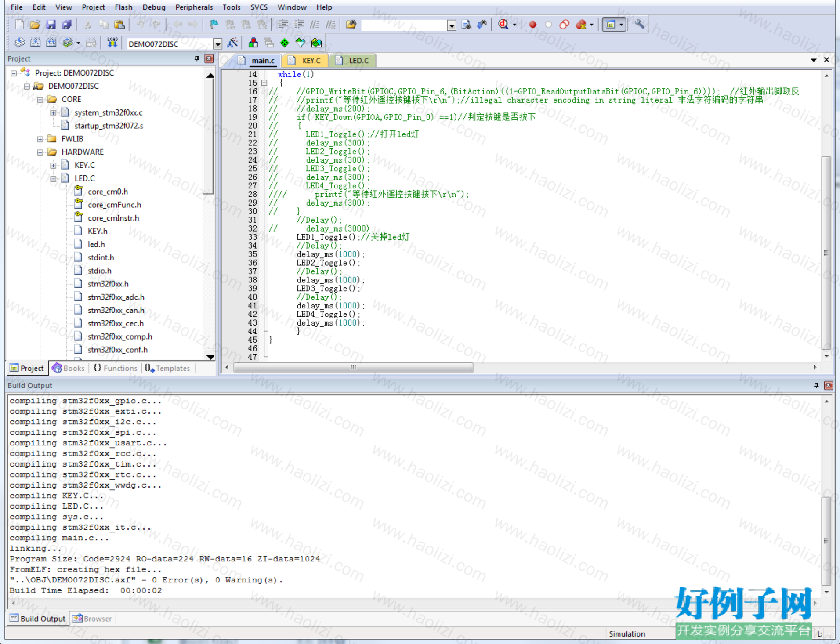Screen dimensions: 840x644
Task: Click the Build Output vertical scrollbar thumb
Action: (826, 541)
